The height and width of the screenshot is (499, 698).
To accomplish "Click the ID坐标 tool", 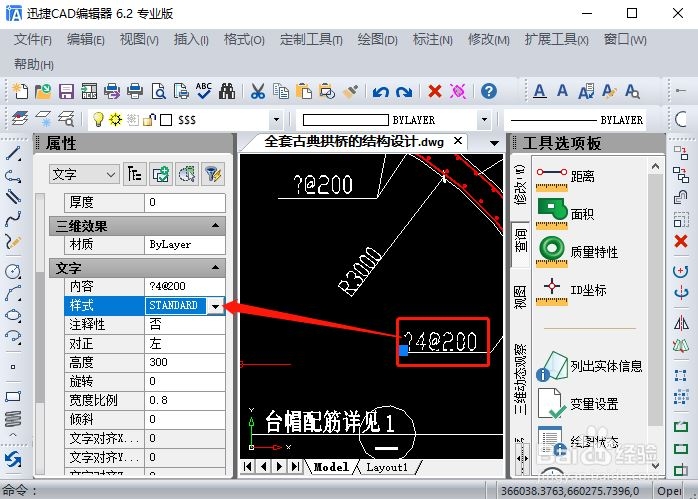I will [x=571, y=290].
